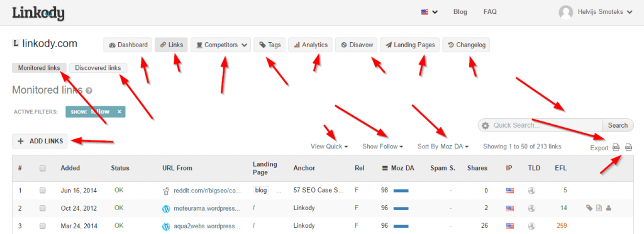This screenshot has height=234, width=644.
Task: Click the US flag in moteurama row
Action: tap(509, 208)
